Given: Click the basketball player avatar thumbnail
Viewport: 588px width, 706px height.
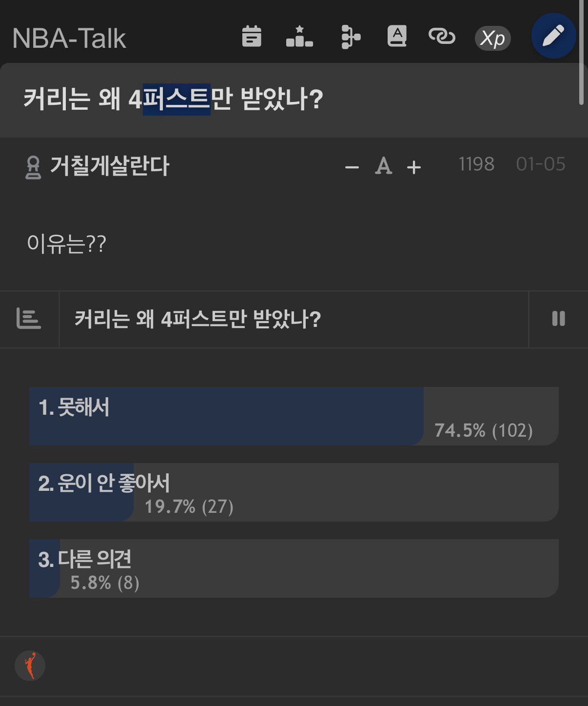Looking at the screenshot, I should (30, 666).
